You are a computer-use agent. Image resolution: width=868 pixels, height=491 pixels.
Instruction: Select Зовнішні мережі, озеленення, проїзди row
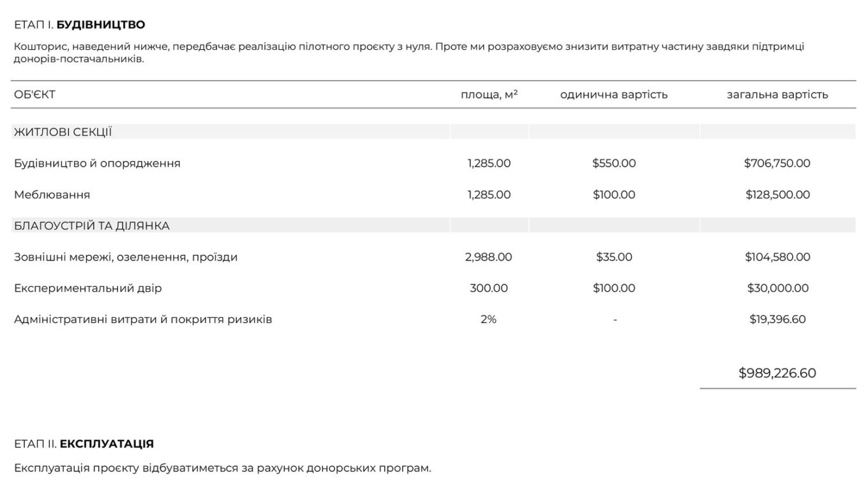(433, 257)
